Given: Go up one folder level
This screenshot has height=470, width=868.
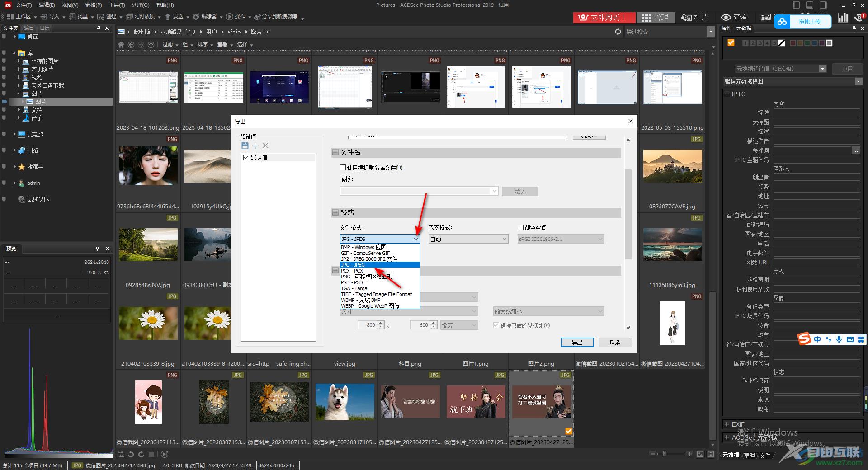Looking at the screenshot, I should 151,44.
